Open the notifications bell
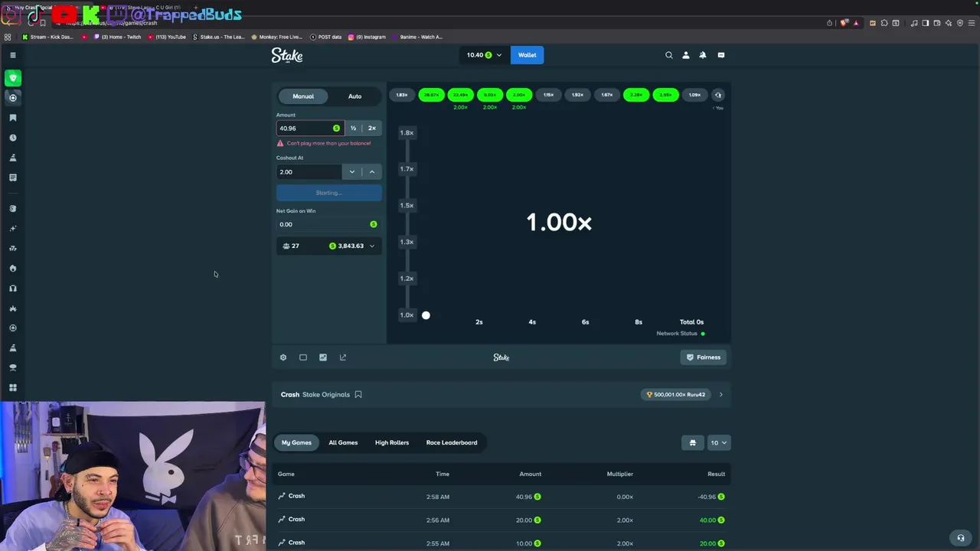Screen dimensions: 980x551 [x=703, y=55]
